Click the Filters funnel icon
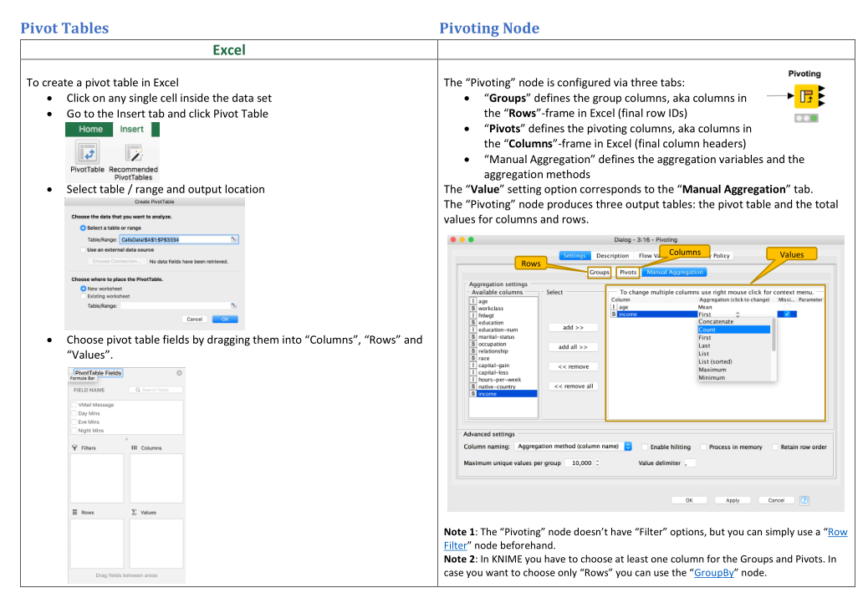 [x=74, y=447]
